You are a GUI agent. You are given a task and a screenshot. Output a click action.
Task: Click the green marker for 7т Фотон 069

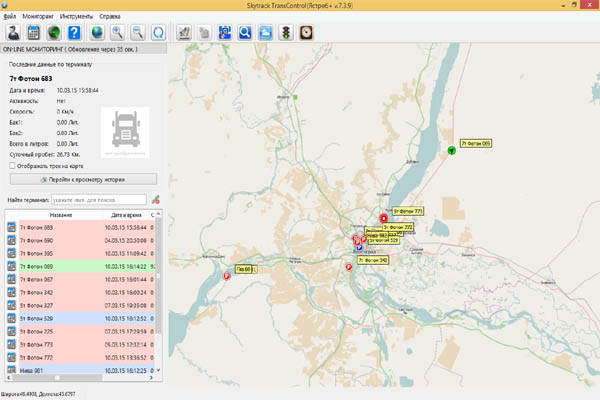[x=452, y=150]
